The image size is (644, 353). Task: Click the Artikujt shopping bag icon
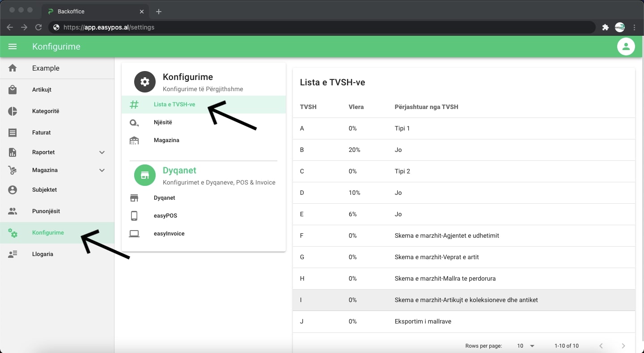tap(13, 90)
